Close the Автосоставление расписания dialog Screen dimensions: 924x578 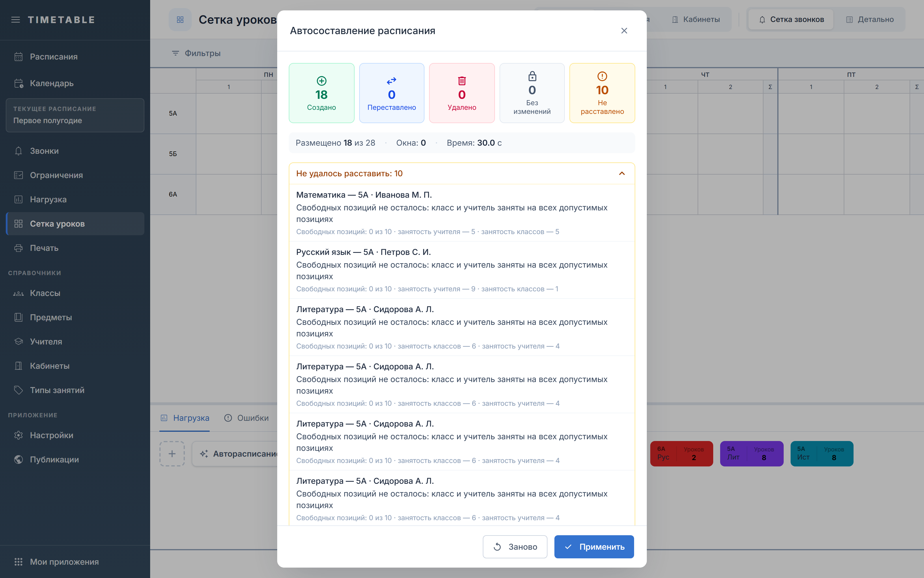coord(624,31)
